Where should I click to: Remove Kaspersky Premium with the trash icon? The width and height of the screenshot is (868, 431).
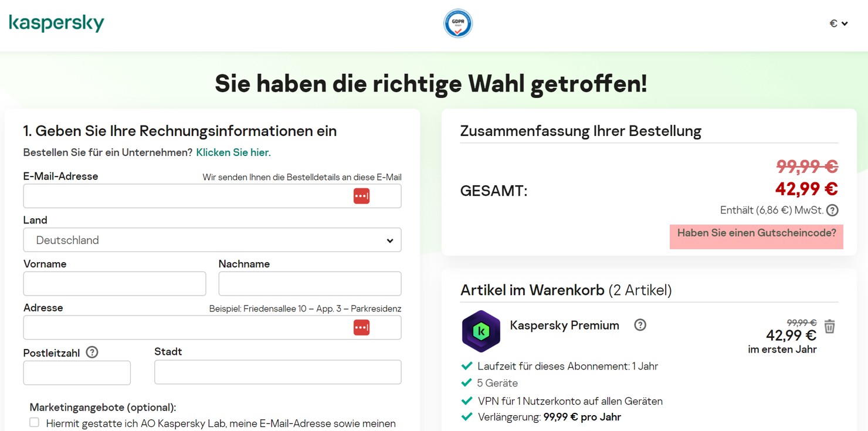829,326
